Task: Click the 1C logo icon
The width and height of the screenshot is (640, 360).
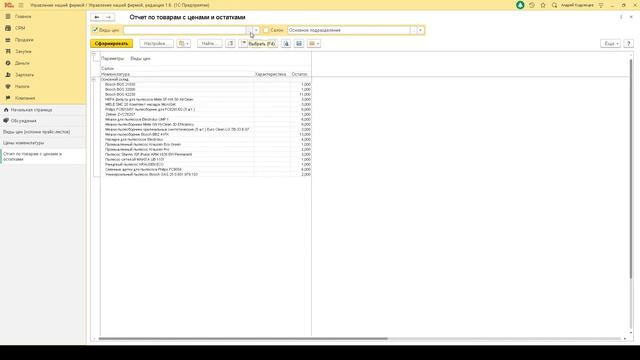Action: click(9, 5)
